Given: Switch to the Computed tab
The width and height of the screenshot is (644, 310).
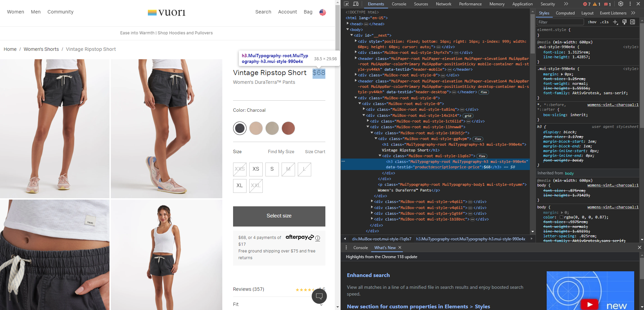Looking at the screenshot, I should pos(565,13).
